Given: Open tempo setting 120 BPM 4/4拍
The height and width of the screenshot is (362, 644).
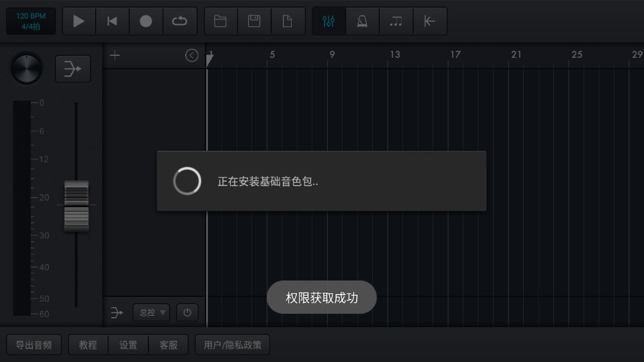Looking at the screenshot, I should 31,21.
